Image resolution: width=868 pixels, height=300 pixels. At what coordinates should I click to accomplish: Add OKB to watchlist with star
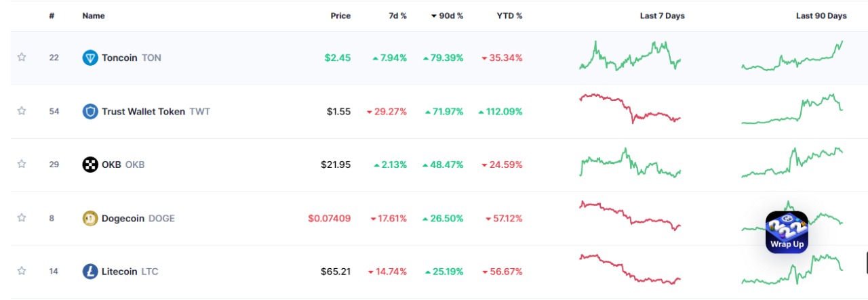coord(22,165)
